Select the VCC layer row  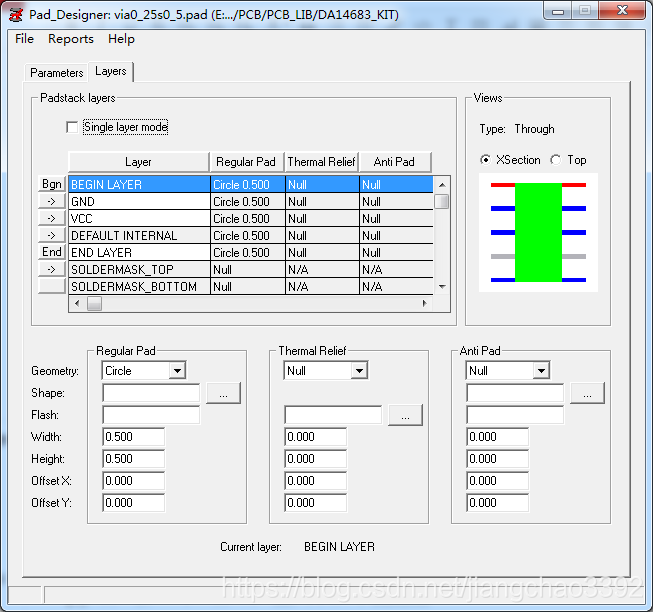click(x=251, y=219)
